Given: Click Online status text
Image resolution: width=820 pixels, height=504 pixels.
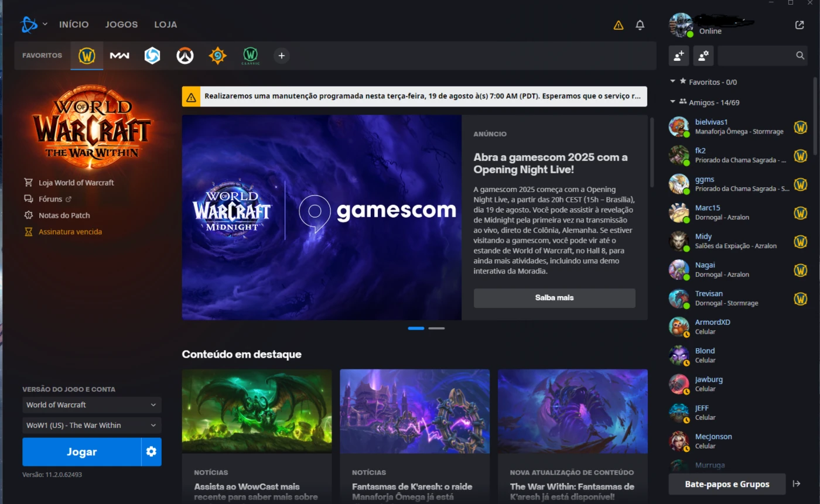Looking at the screenshot, I should [x=710, y=31].
